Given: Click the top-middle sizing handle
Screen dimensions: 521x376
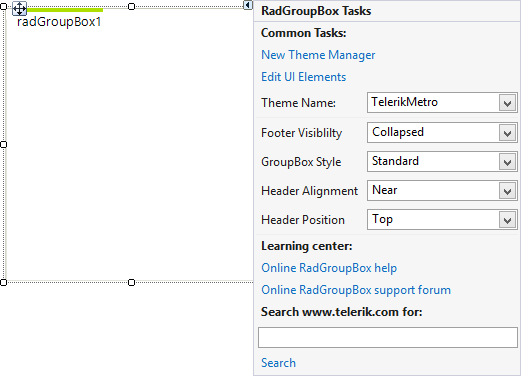Looking at the screenshot, I should [132, 6].
